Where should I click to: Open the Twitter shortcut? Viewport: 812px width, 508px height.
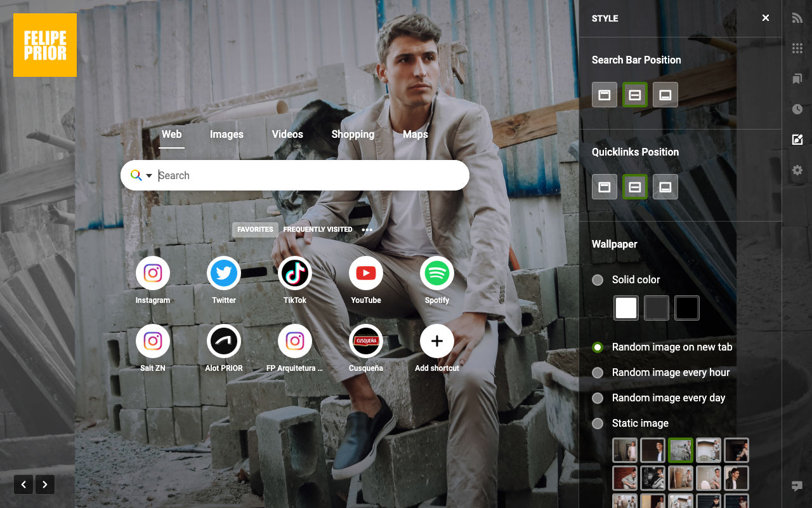point(224,273)
